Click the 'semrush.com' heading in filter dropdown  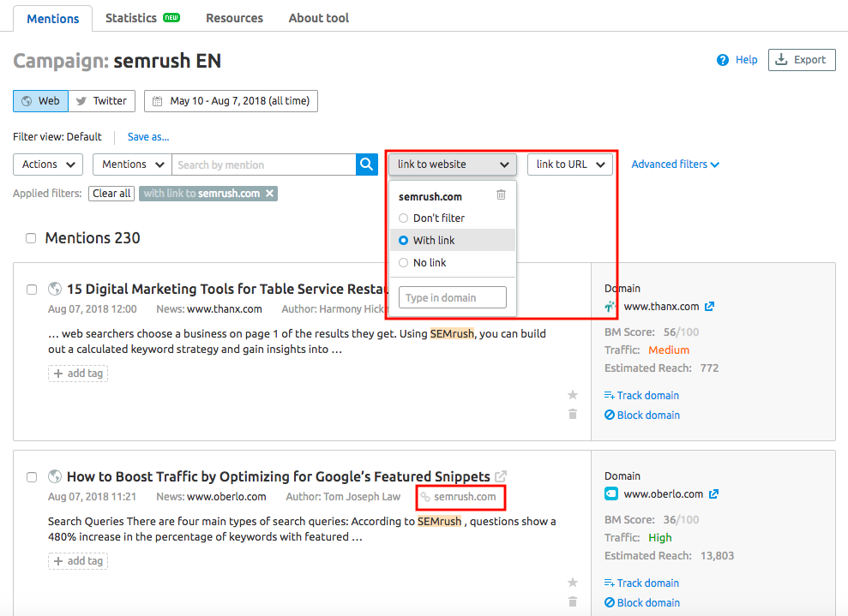tap(430, 197)
